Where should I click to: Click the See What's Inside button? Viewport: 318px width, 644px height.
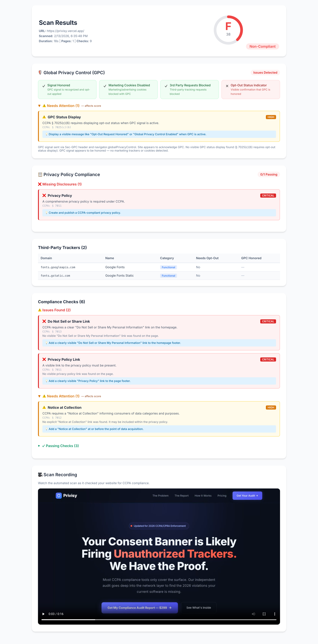(x=199, y=607)
